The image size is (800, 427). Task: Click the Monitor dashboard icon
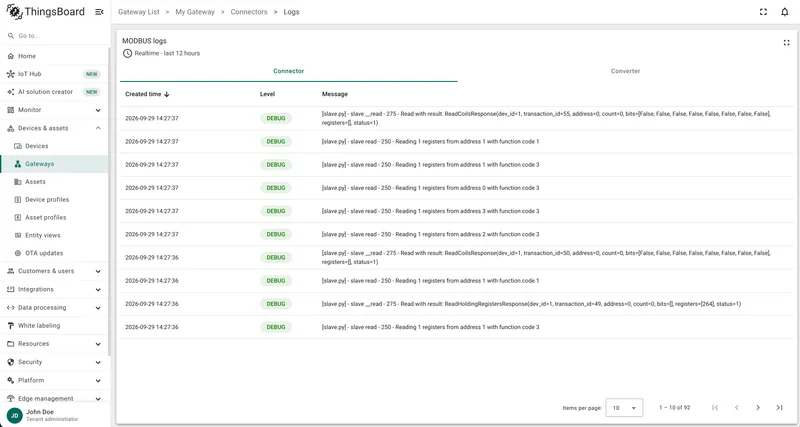11,110
